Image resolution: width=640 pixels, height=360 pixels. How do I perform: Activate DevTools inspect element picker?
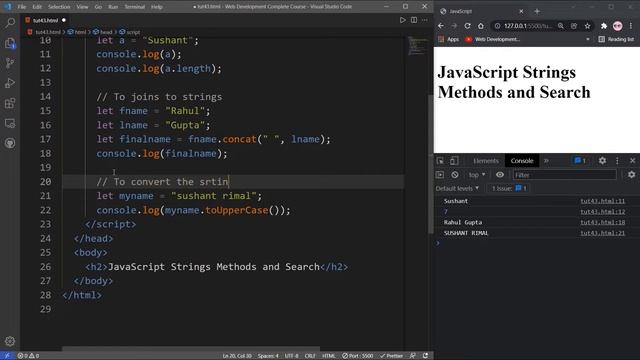440,161
